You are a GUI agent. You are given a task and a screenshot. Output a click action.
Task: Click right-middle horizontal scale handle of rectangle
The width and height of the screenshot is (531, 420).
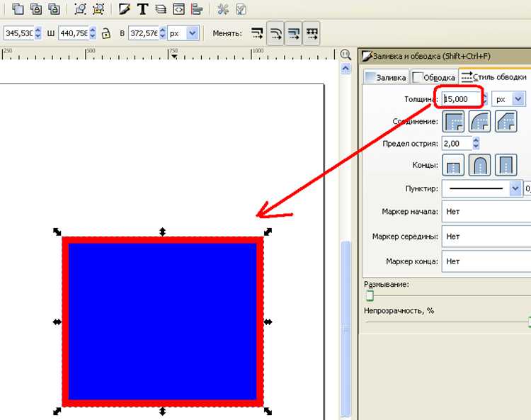coord(268,322)
